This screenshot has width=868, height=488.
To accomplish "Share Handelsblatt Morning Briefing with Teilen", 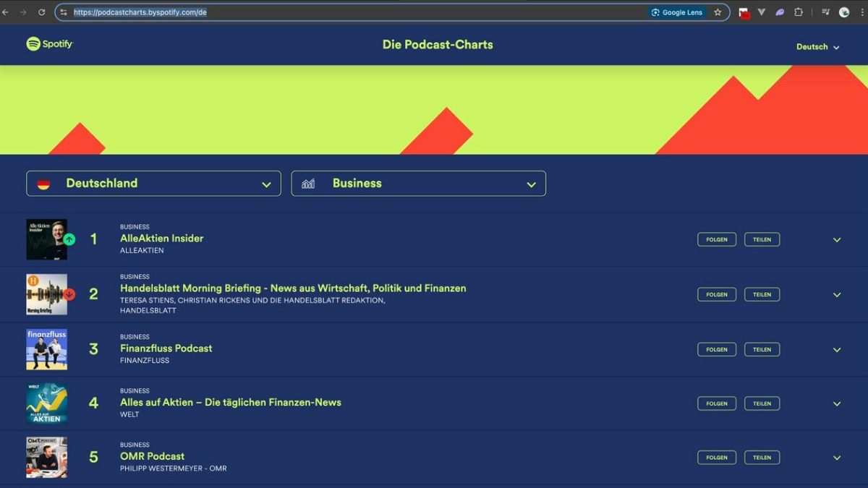I will tap(762, 294).
